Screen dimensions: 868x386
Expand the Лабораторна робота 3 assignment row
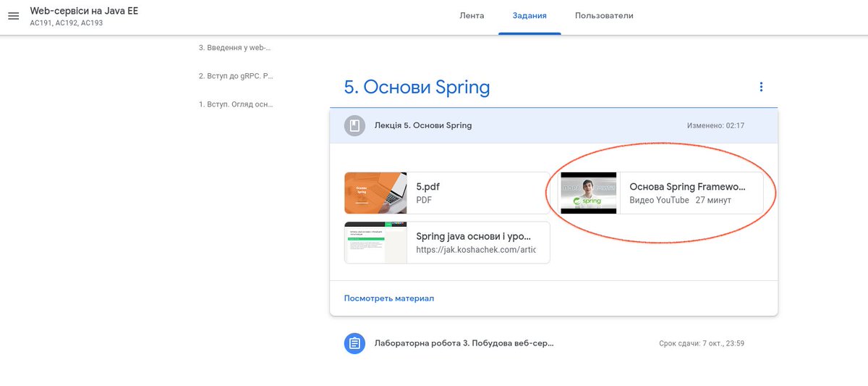pyautogui.click(x=553, y=343)
